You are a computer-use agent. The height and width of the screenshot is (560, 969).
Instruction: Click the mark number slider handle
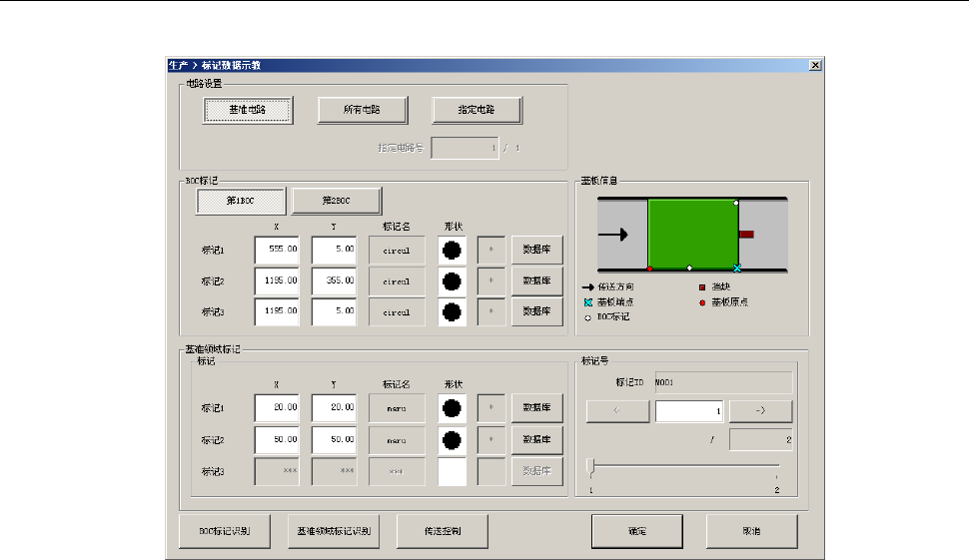[x=591, y=466]
